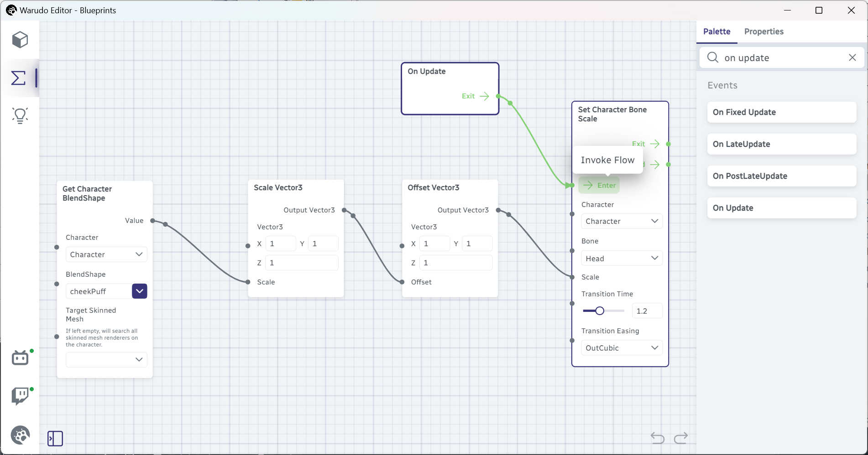The image size is (868, 455).
Task: Open the lightbulb tips icon
Action: pos(20,116)
